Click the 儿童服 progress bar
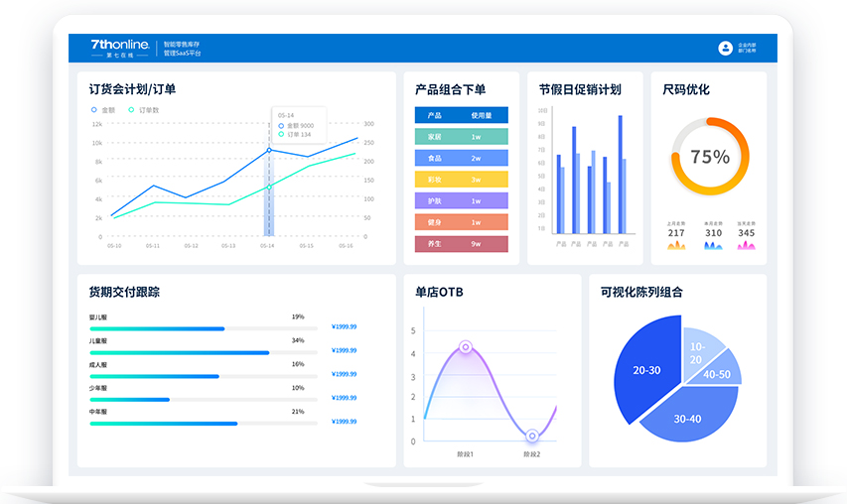Image resolution: width=847 pixels, height=504 pixels. point(180,352)
